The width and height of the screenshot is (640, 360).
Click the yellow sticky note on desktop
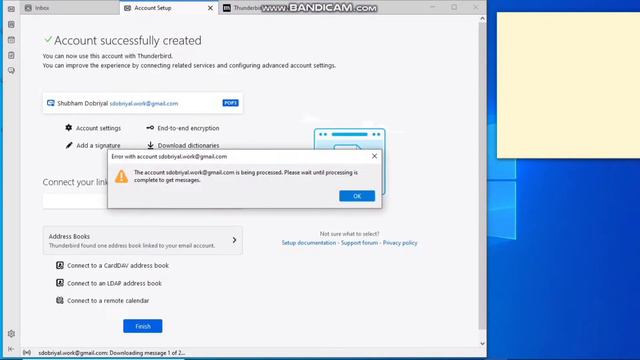click(x=568, y=85)
